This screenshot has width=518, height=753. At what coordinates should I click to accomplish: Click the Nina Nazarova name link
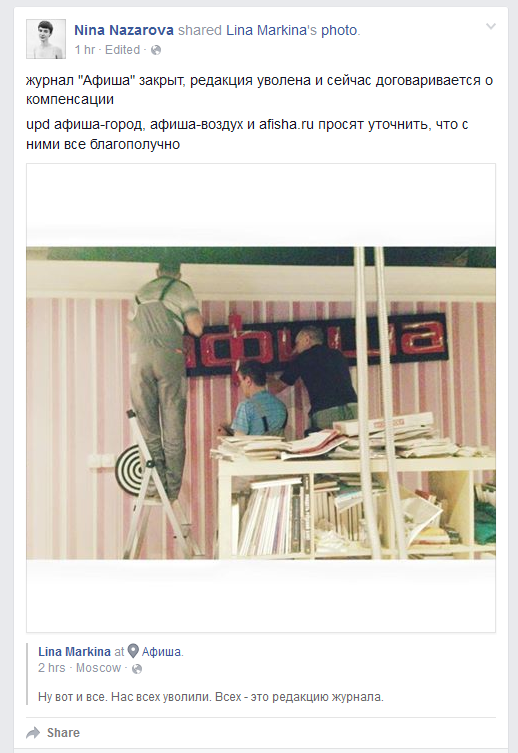click(x=123, y=30)
